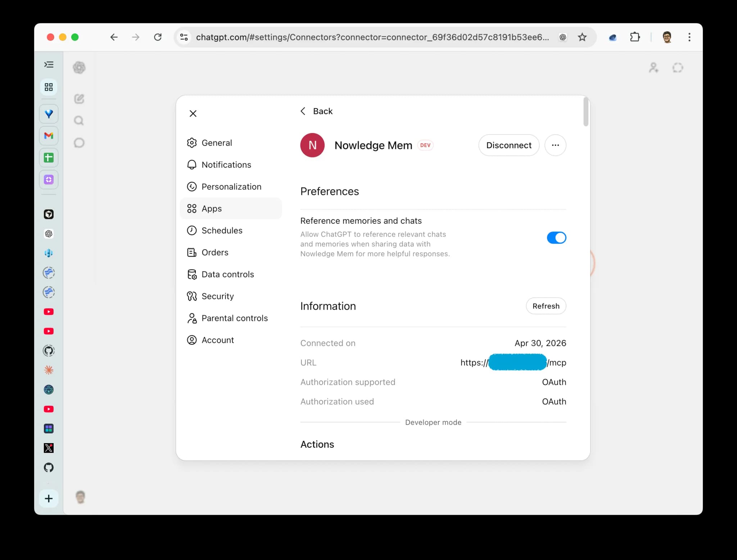Open ChatGPT search chats icon
This screenshot has height=560, width=737.
point(79,121)
